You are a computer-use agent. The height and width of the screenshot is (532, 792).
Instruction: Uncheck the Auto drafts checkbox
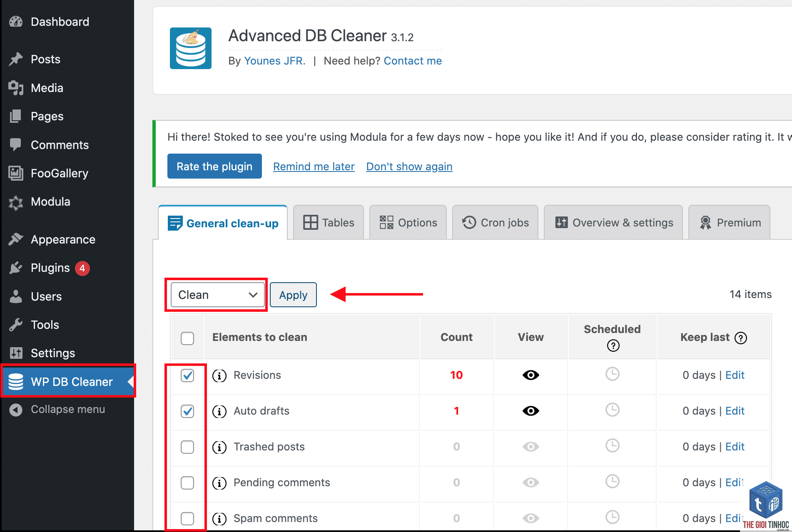coord(187,411)
